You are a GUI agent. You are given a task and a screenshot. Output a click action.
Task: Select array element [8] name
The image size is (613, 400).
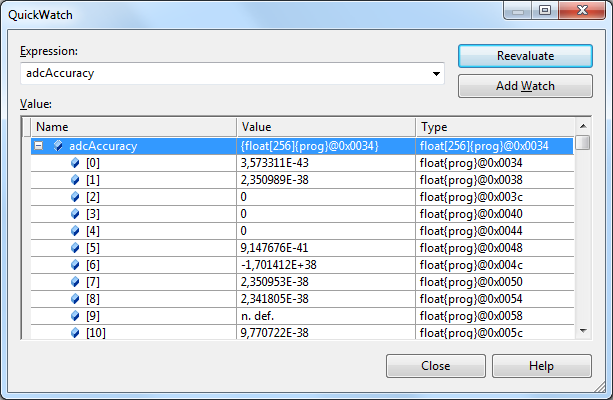[93, 299]
